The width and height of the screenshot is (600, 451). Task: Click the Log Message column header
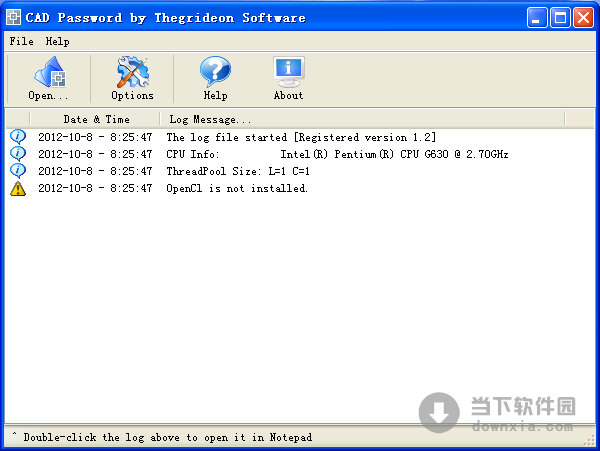362,119
